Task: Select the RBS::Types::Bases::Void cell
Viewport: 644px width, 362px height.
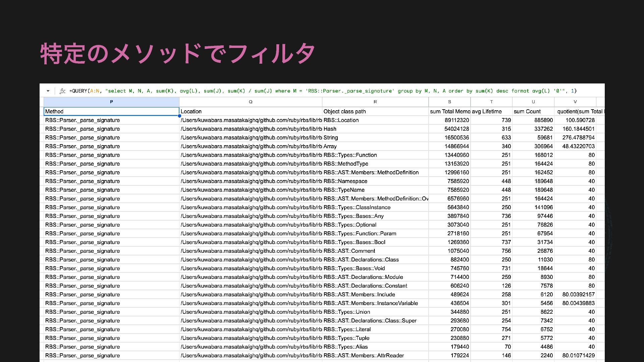Action: [375, 268]
